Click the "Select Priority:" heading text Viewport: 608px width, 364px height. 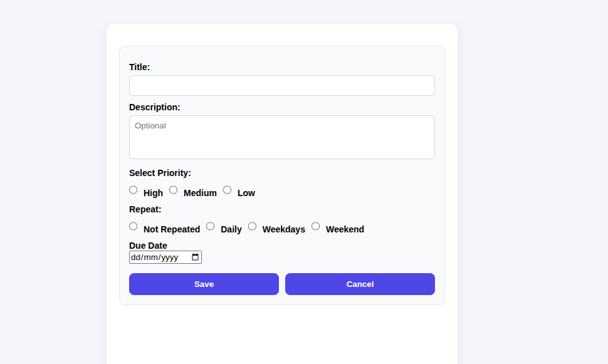pos(160,173)
